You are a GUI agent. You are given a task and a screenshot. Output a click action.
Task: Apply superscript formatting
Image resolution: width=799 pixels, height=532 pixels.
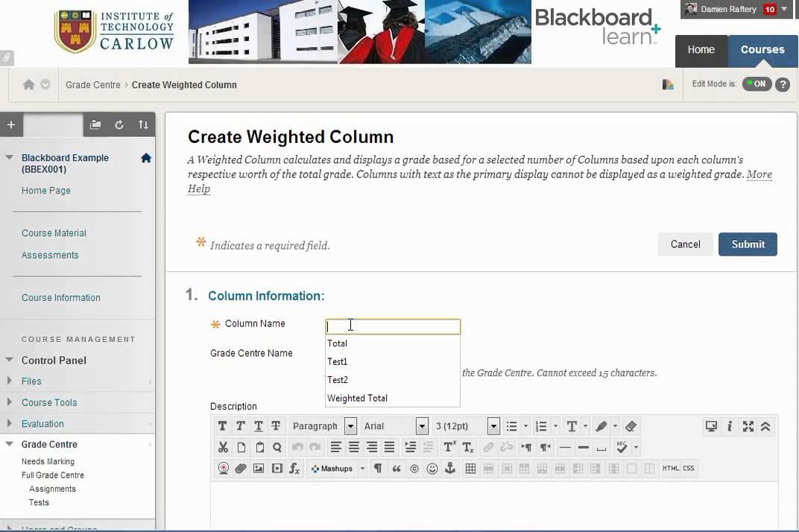[449, 447]
